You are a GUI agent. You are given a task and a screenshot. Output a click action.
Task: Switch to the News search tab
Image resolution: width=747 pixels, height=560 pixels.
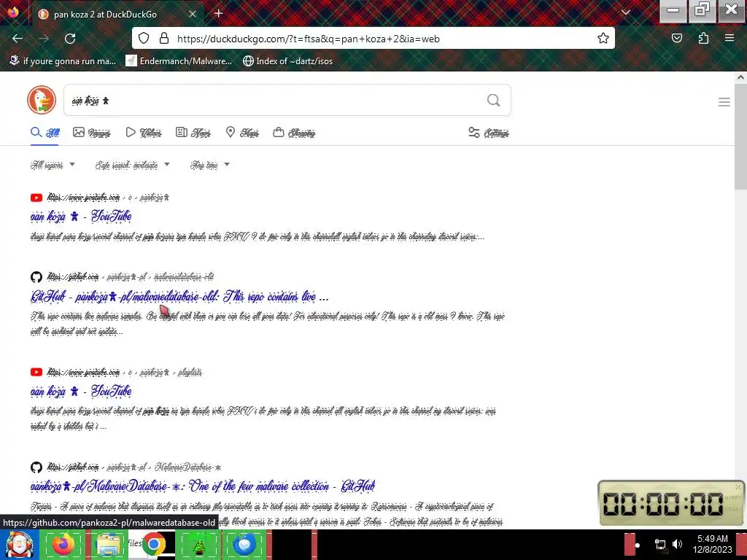click(x=193, y=133)
